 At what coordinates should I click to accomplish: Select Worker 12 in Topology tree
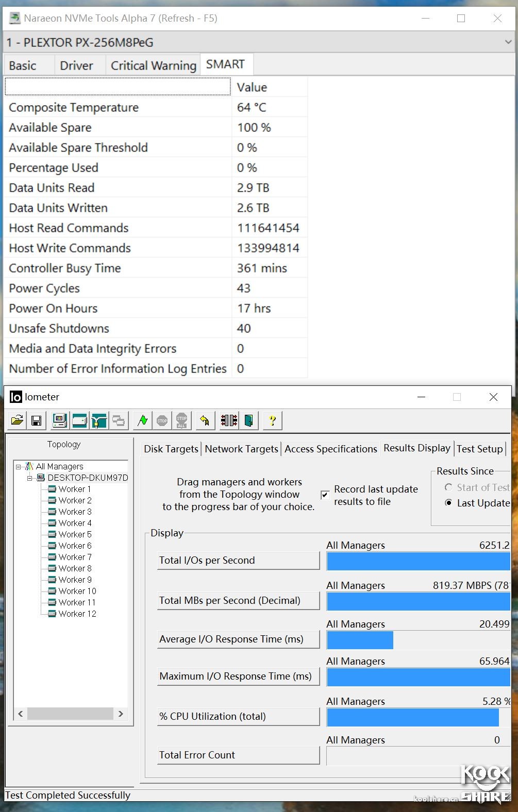click(77, 614)
